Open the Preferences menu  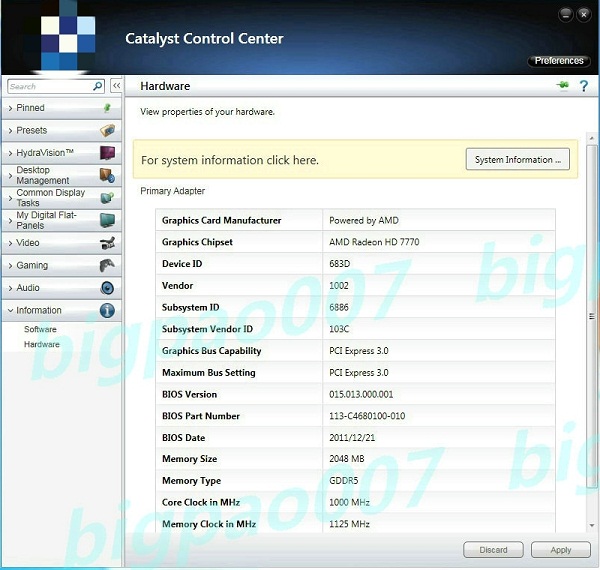(559, 61)
